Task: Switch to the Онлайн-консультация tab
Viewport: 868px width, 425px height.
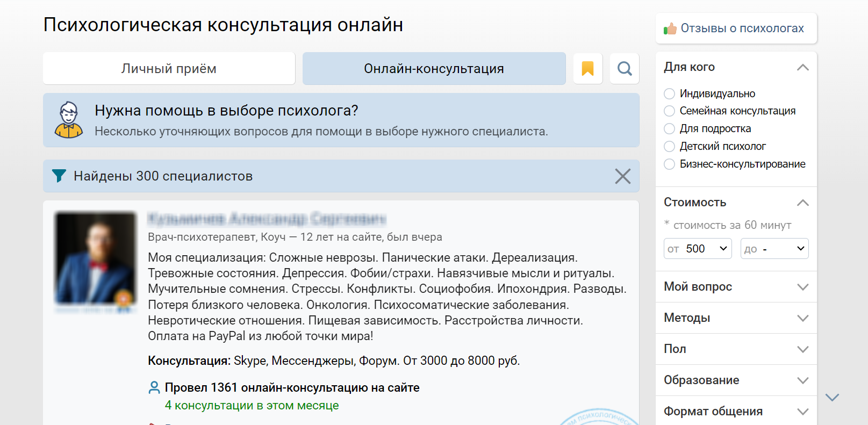Action: [434, 68]
